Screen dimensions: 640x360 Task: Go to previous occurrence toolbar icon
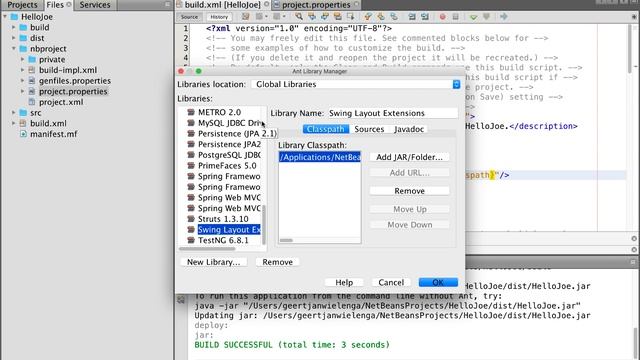(x=312, y=17)
